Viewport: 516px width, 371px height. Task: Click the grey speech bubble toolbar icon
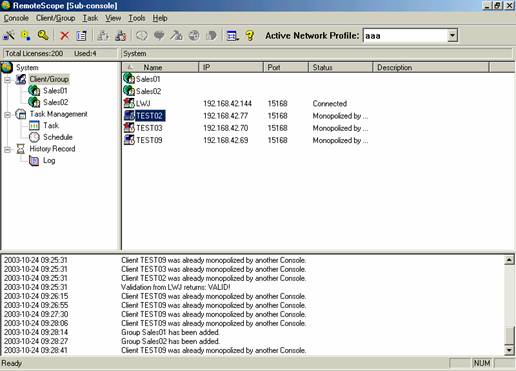(x=142, y=35)
